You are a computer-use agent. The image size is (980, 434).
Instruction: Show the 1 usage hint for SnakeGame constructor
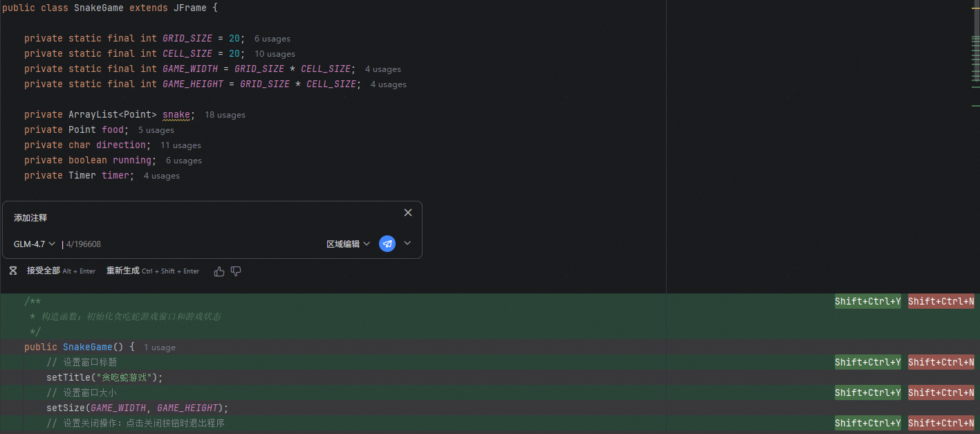point(160,347)
